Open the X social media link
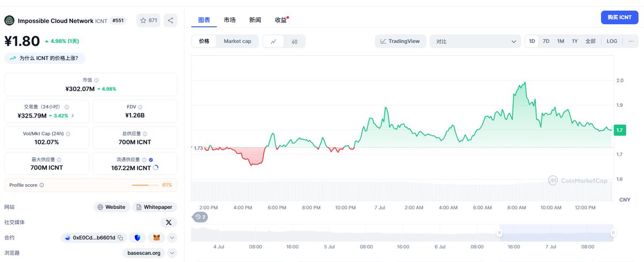The width and height of the screenshot is (644, 262). point(169,222)
